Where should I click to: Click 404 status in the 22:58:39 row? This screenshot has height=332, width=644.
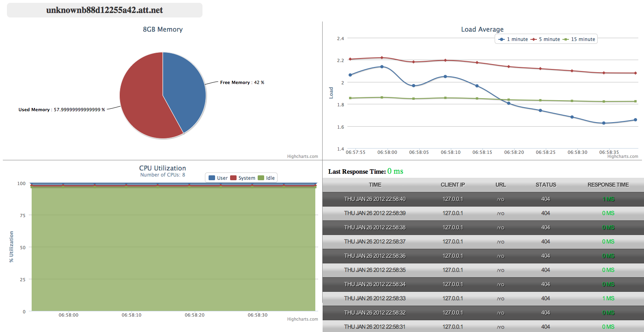click(x=545, y=213)
